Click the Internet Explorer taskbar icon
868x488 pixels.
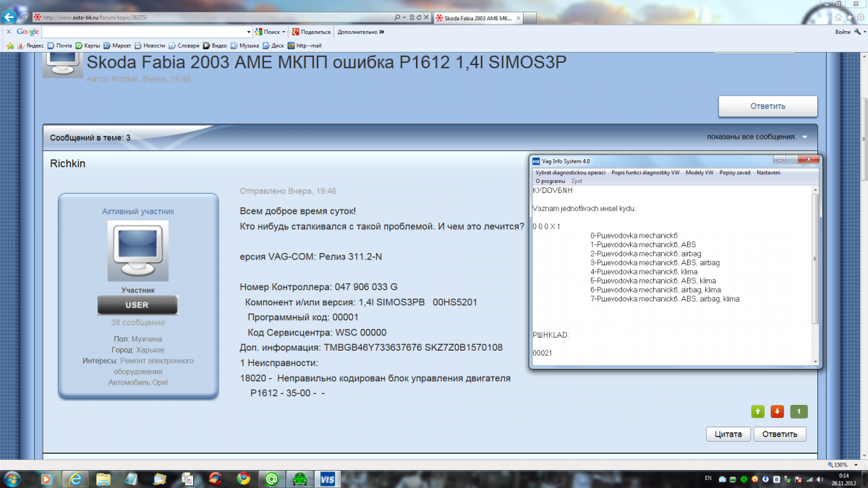point(75,479)
